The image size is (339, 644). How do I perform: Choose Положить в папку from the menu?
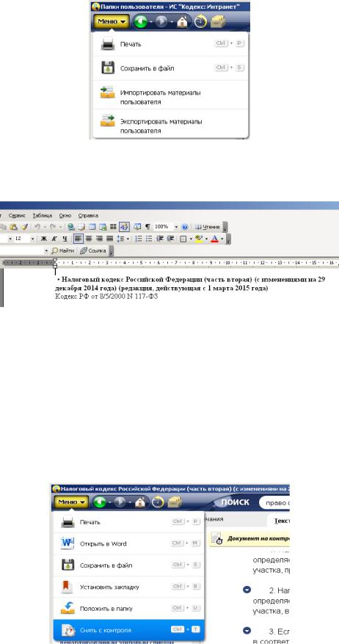tap(128, 608)
